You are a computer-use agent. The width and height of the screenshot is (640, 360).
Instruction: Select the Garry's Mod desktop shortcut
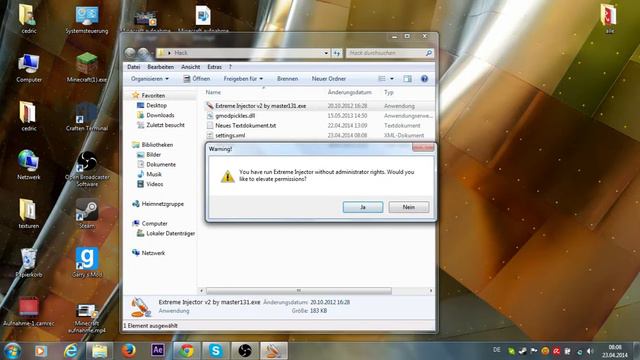pos(87,262)
